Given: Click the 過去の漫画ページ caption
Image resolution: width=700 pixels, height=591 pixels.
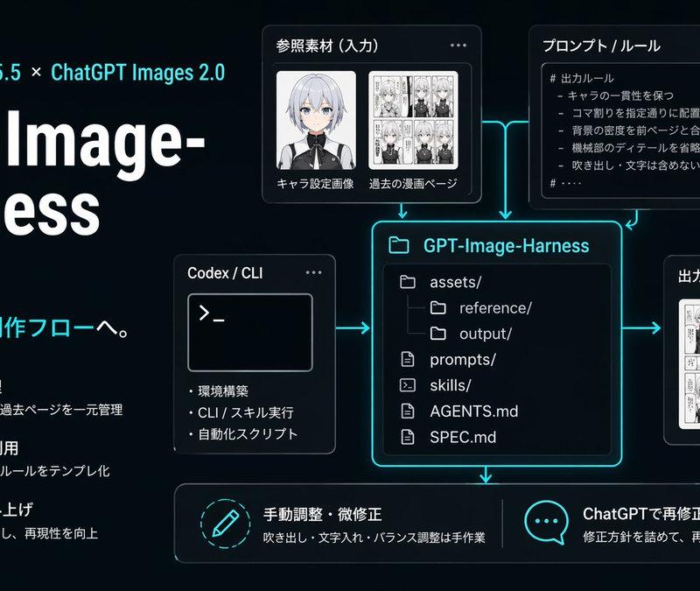Looking at the screenshot, I should coord(413,184).
